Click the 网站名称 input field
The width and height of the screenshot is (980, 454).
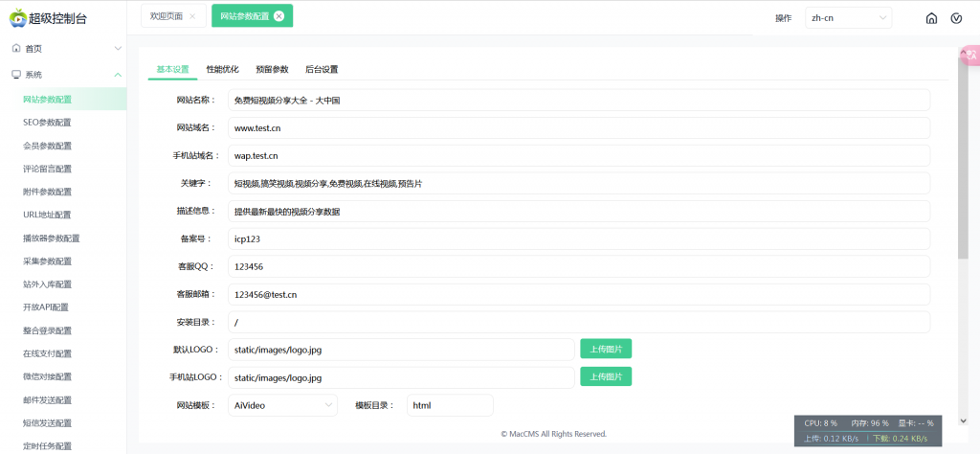click(579, 100)
